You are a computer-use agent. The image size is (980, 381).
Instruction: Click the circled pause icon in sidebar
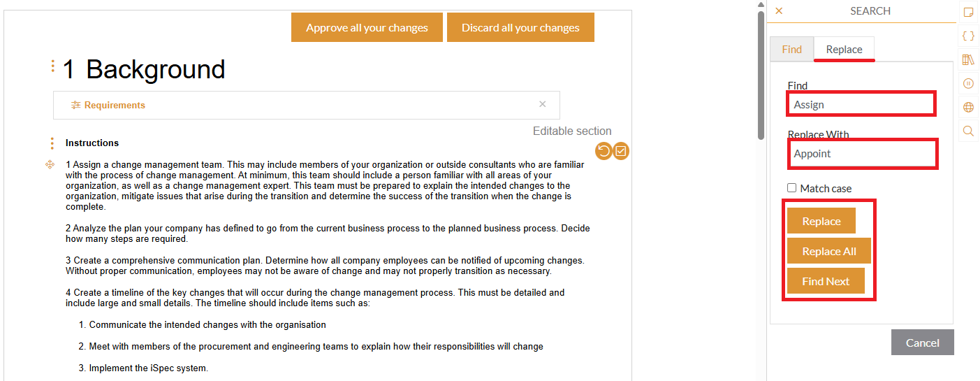[968, 83]
